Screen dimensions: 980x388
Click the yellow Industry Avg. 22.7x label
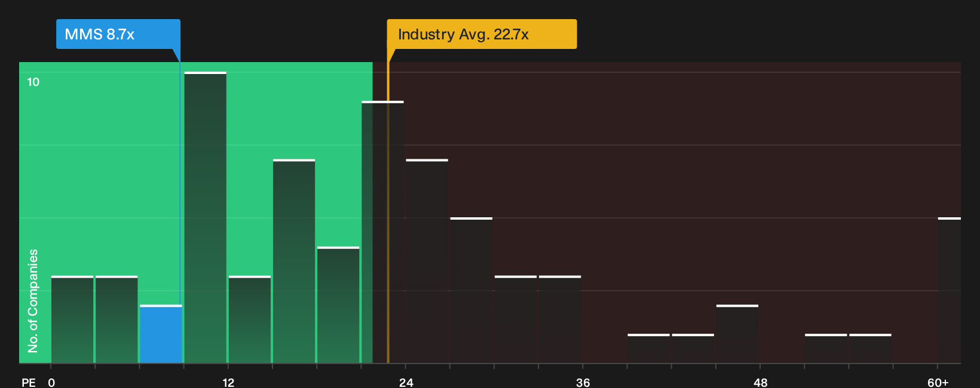pyautogui.click(x=482, y=34)
